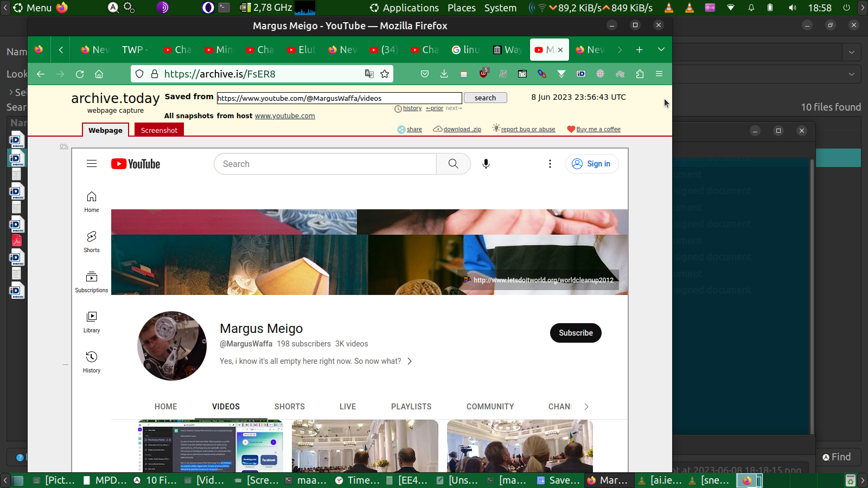Open YouTube settings three-dot menu
This screenshot has width=868, height=488.
coord(550,164)
